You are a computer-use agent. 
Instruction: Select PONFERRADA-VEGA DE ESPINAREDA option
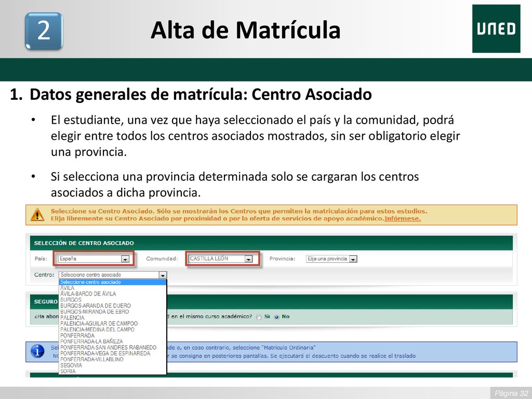click(x=113, y=353)
